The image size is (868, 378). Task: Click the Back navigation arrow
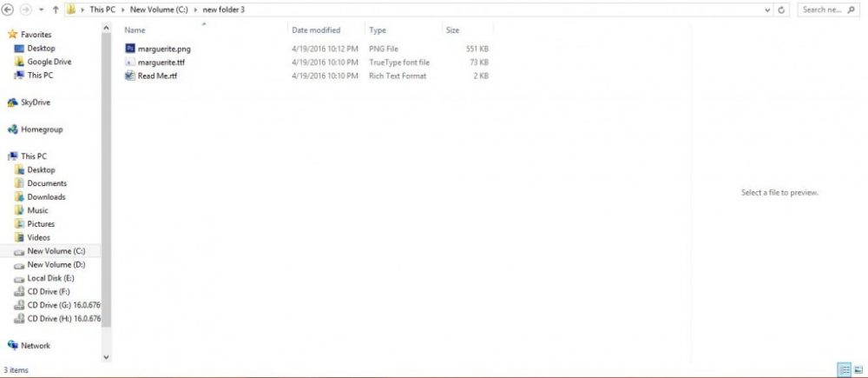pyautogui.click(x=9, y=10)
